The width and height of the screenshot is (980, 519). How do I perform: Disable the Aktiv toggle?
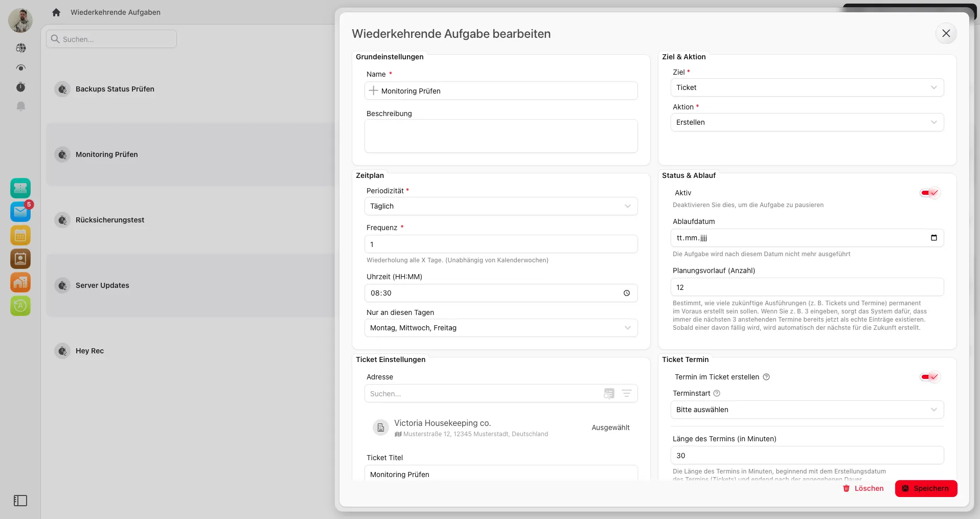(x=929, y=193)
